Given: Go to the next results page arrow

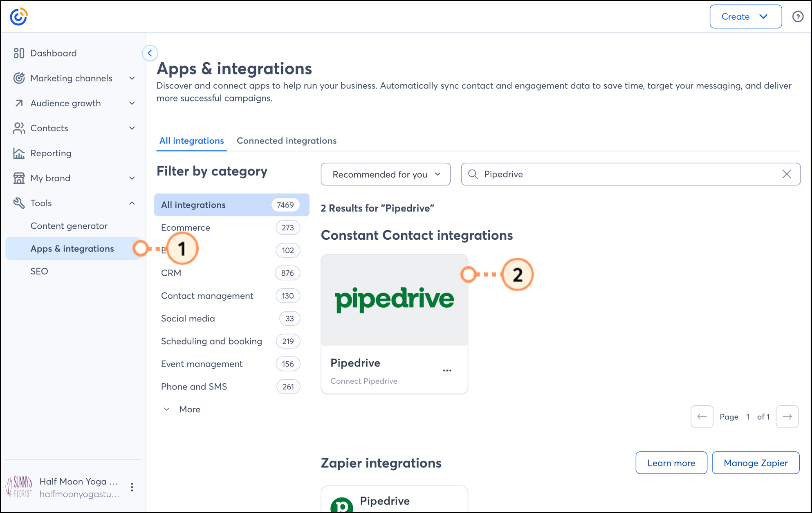Looking at the screenshot, I should (787, 416).
